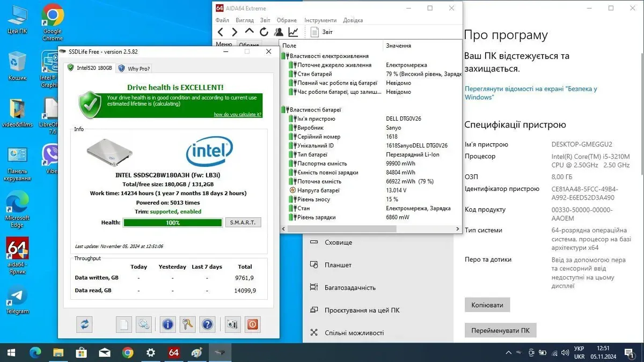Click the red power icon in SSDLife

pyautogui.click(x=252, y=324)
